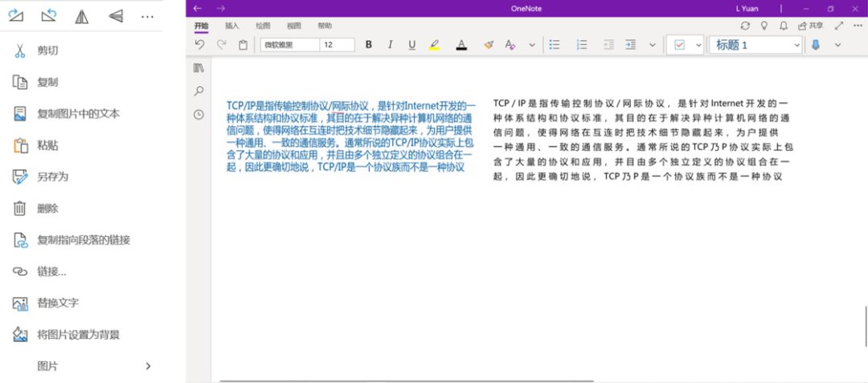Open the font name box 微软雅黑
Image resolution: width=868 pixels, height=383 pixels.
289,45
